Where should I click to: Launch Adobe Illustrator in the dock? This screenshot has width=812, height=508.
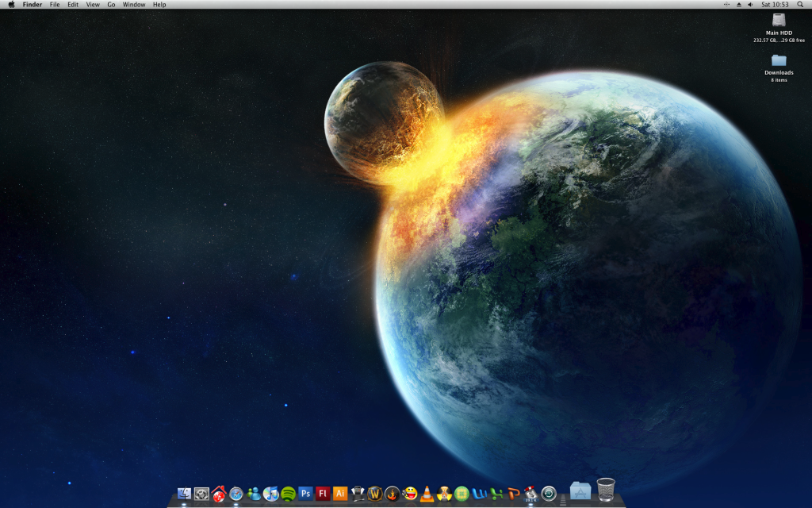[x=340, y=494]
